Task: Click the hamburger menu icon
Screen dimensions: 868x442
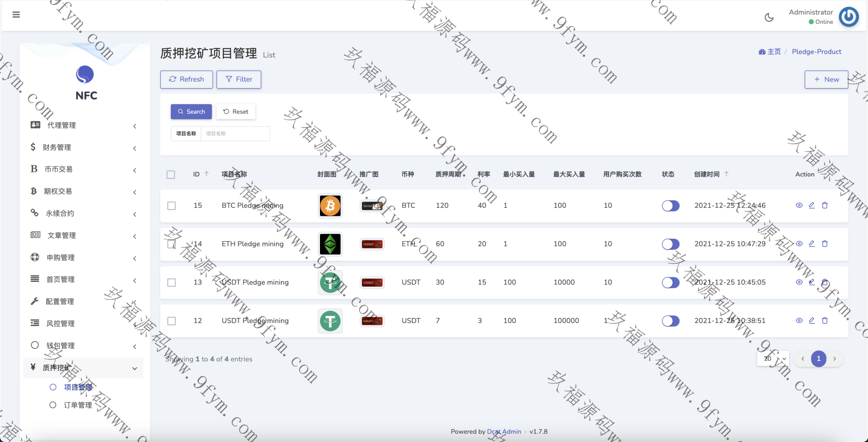Action: click(x=16, y=15)
